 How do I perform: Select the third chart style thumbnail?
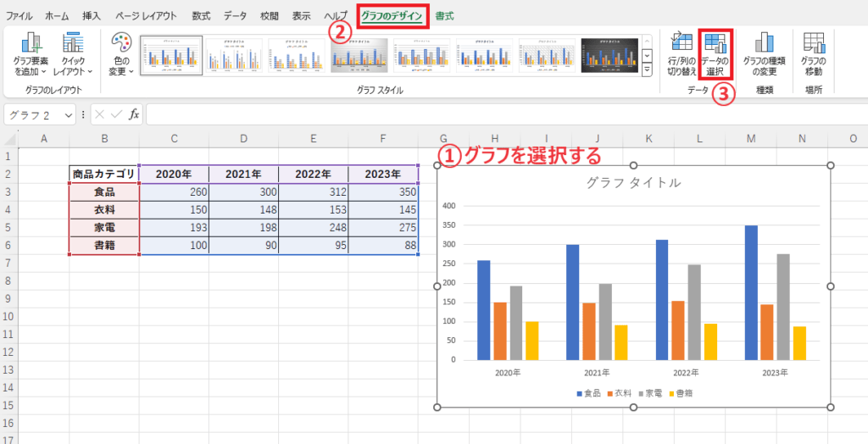[297, 55]
